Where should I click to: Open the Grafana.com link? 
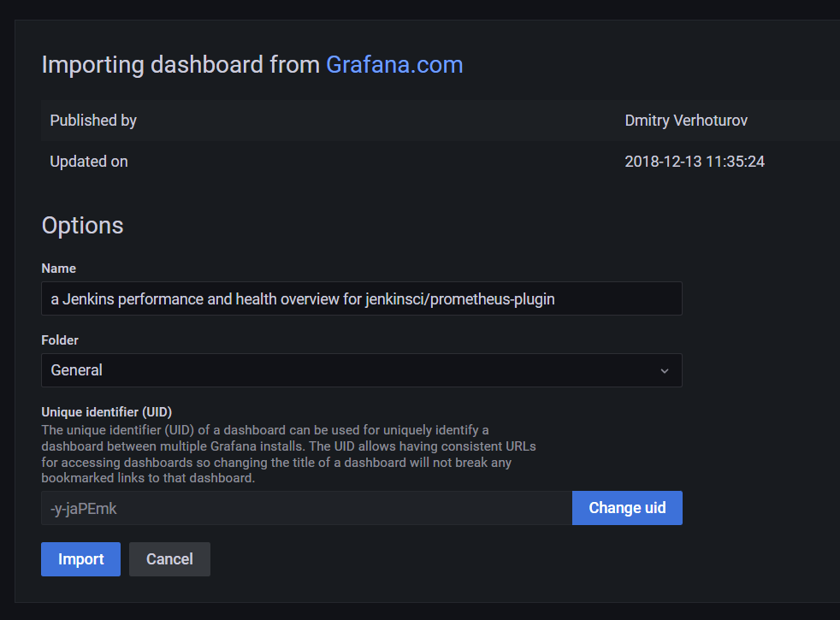click(x=393, y=64)
